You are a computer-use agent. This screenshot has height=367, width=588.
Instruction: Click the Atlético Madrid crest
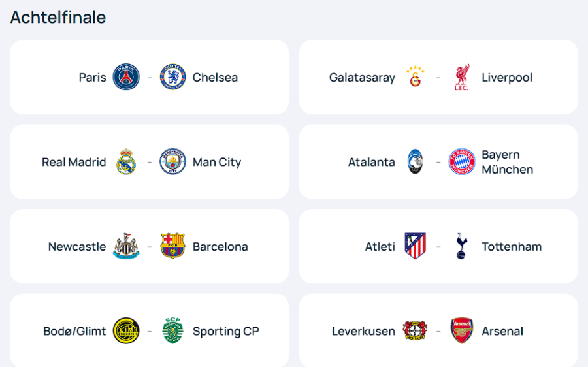click(x=416, y=246)
